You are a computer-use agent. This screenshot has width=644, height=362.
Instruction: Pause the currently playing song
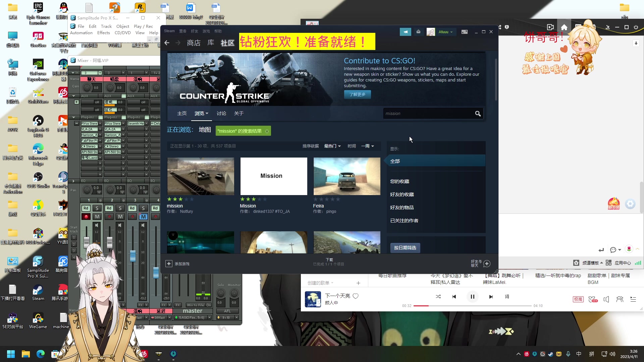click(x=472, y=297)
